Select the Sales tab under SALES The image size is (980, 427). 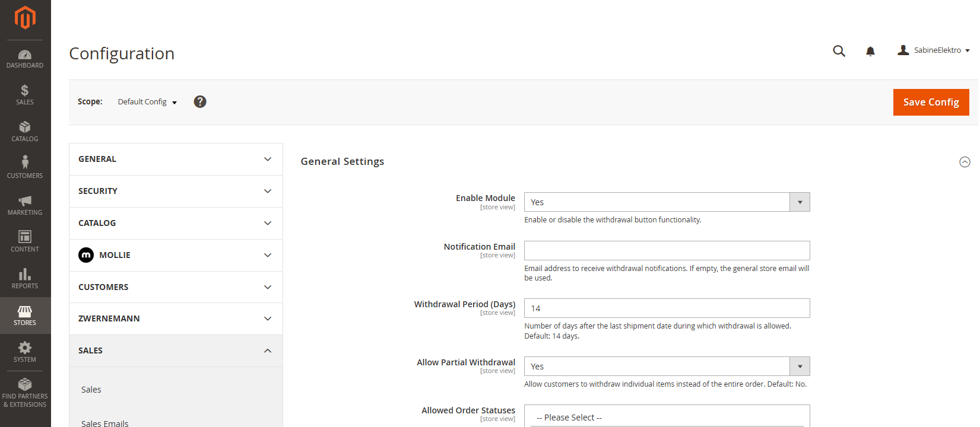91,390
